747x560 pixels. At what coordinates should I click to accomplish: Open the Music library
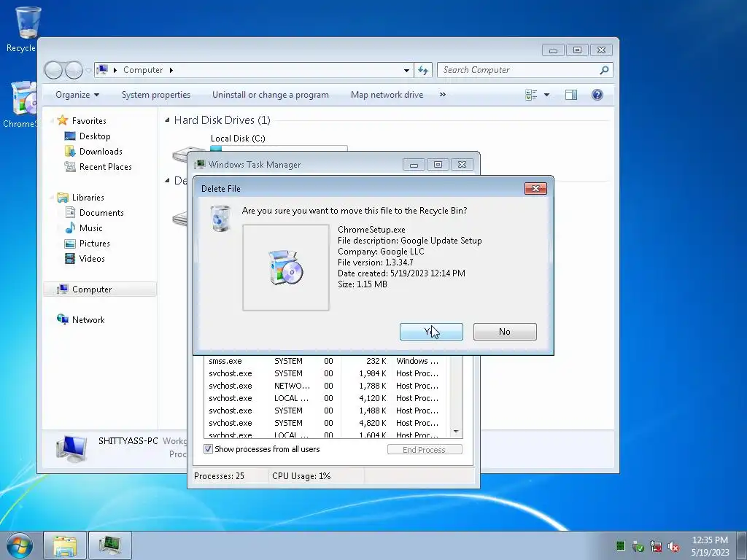tap(90, 228)
